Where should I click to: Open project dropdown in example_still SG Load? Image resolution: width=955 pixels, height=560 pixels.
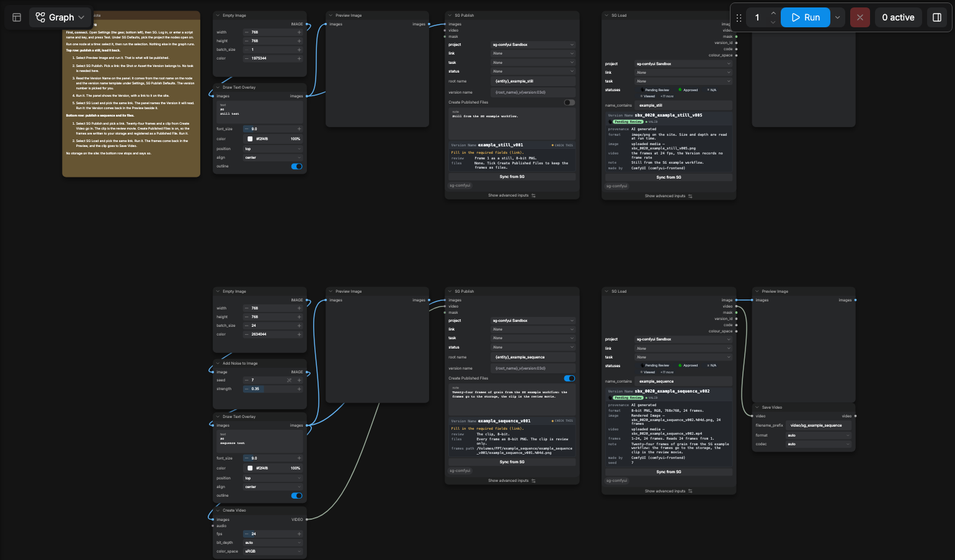coord(683,64)
